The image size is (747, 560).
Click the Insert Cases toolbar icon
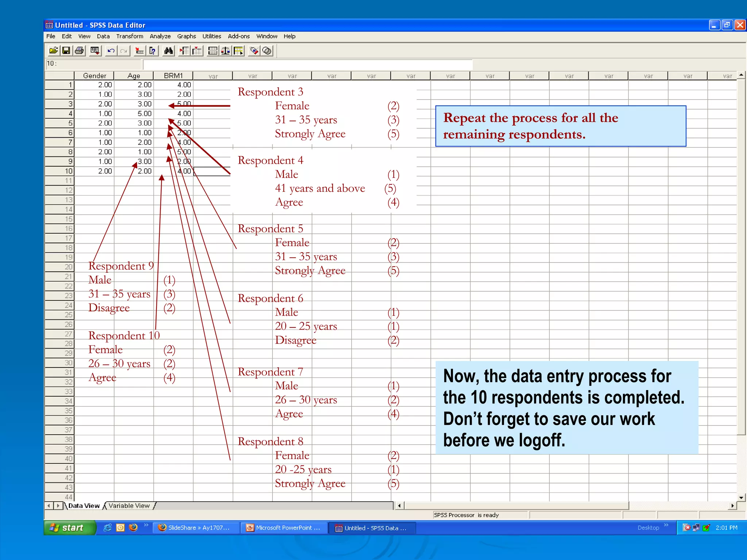click(184, 51)
